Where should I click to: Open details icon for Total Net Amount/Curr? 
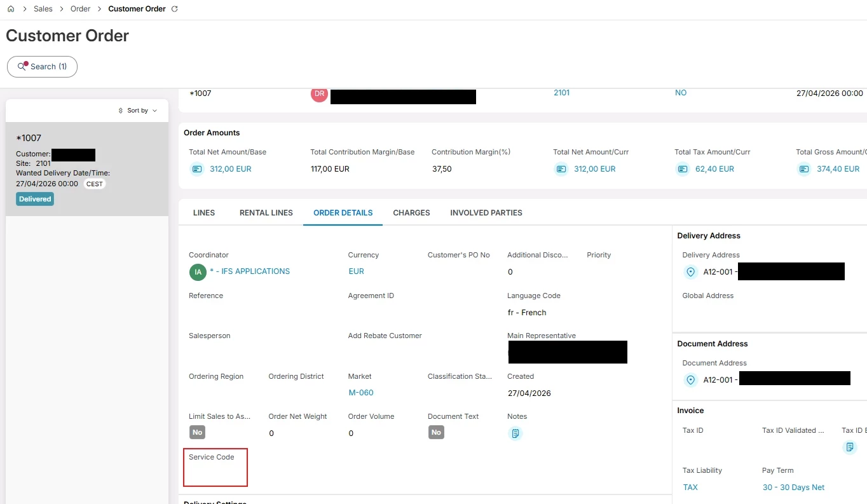point(561,169)
